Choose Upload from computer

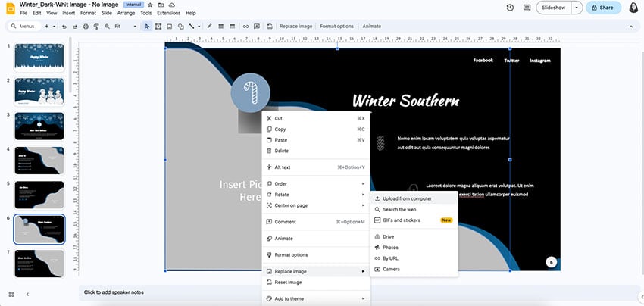point(407,198)
